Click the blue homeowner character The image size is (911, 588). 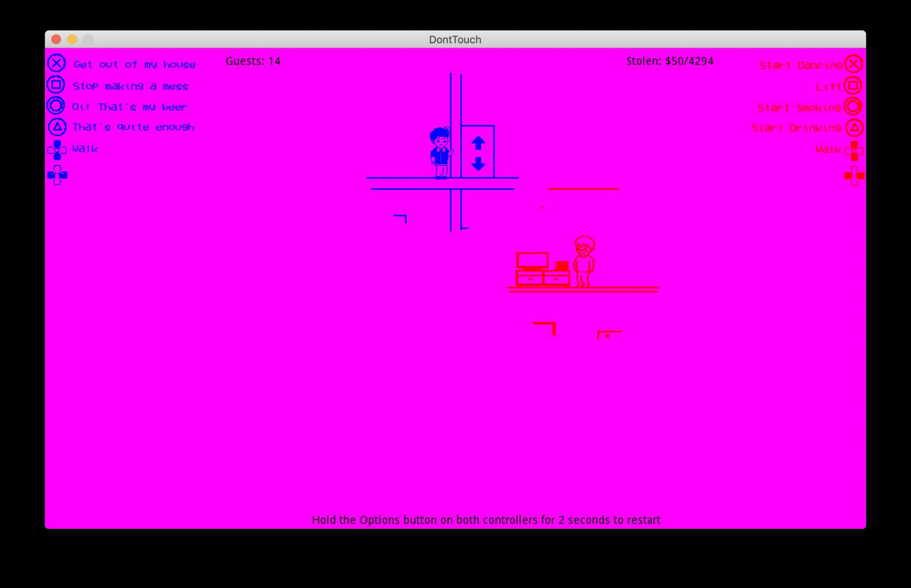coord(441,153)
